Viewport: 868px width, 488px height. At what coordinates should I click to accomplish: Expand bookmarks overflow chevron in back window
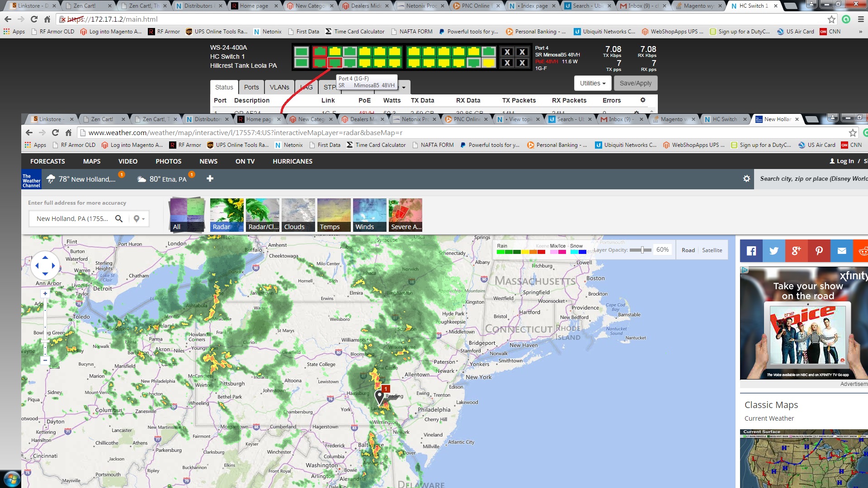860,32
